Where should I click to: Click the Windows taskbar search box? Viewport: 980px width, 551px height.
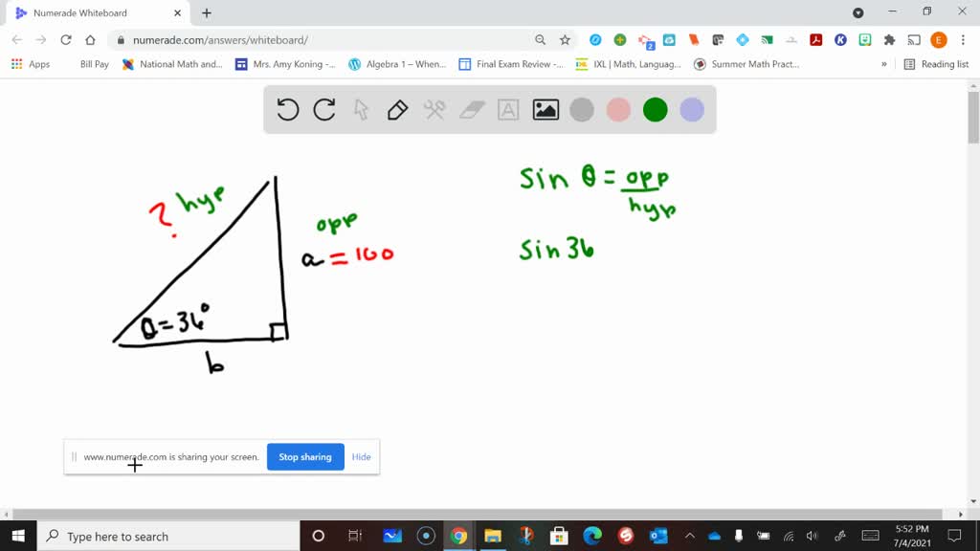172,536
